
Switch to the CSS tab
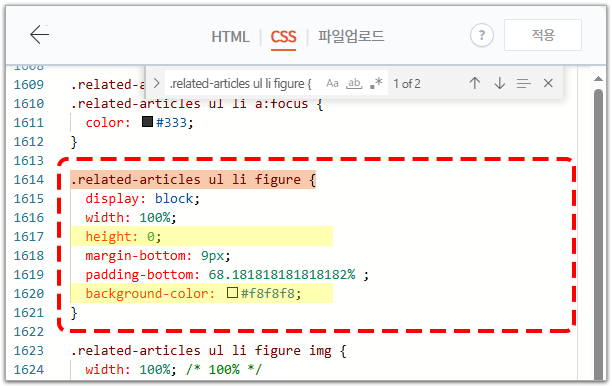[283, 37]
